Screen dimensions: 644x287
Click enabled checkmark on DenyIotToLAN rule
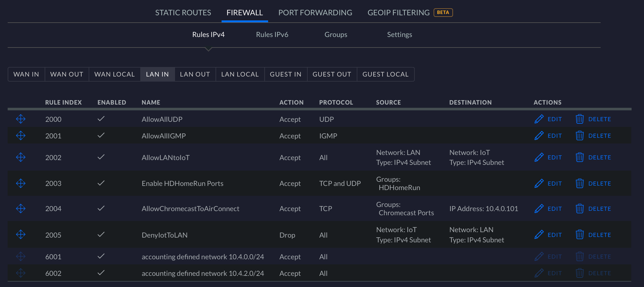pyautogui.click(x=101, y=234)
